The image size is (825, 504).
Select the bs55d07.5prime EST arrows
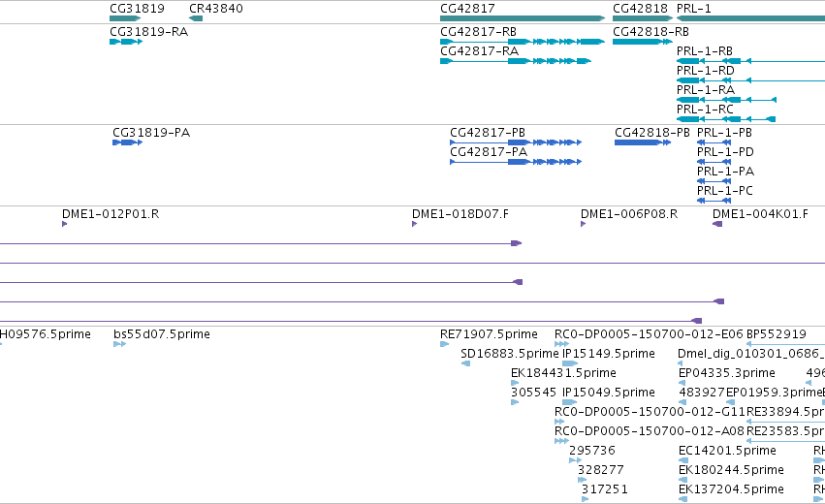pyautogui.click(x=120, y=344)
